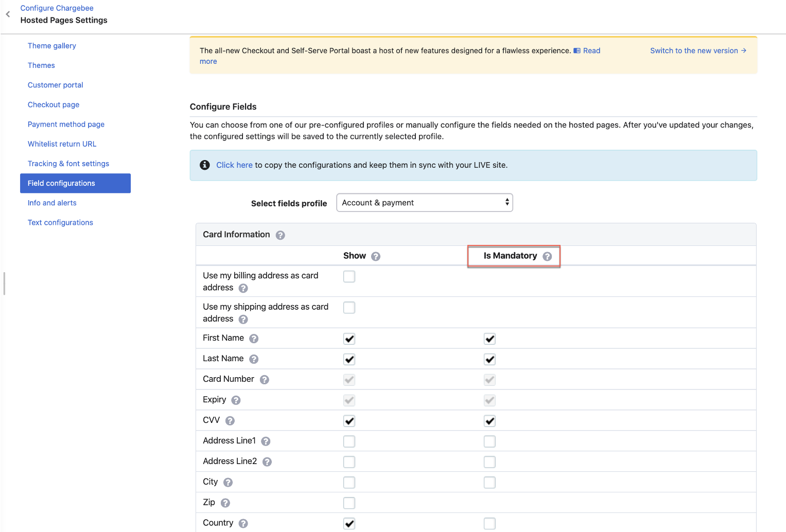Click help icon next to Card Information
The image size is (786, 532).
280,235
